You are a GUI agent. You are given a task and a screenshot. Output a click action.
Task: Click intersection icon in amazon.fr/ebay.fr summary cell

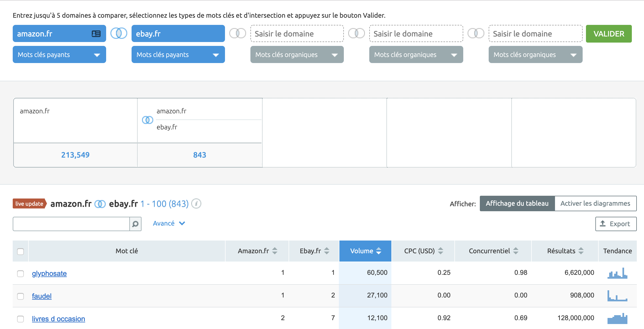[x=148, y=120]
